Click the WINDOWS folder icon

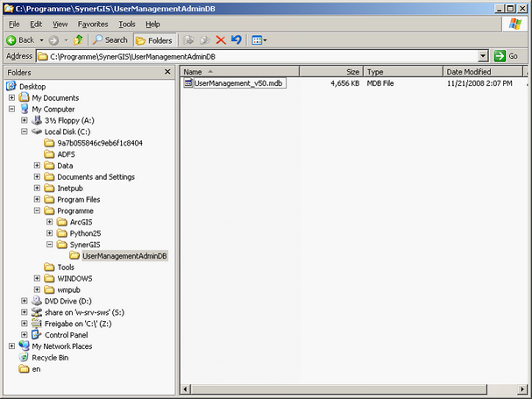click(x=49, y=279)
